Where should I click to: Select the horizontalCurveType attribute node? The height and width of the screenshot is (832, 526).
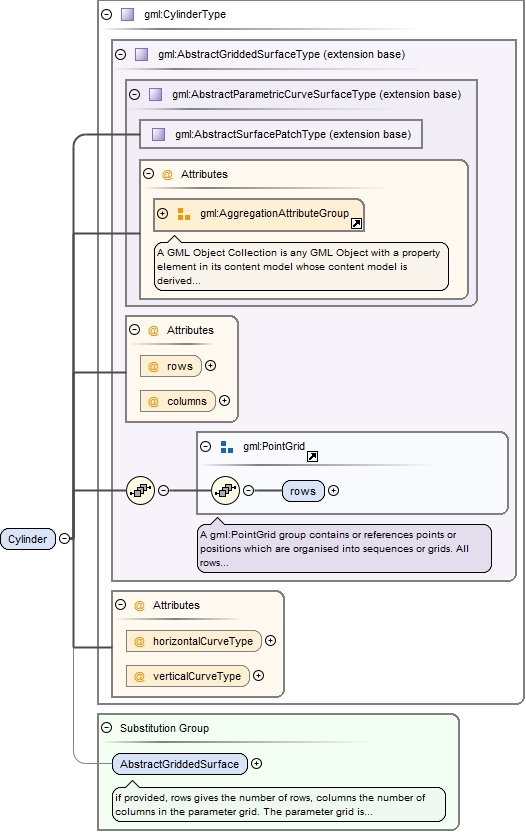[x=194, y=641]
